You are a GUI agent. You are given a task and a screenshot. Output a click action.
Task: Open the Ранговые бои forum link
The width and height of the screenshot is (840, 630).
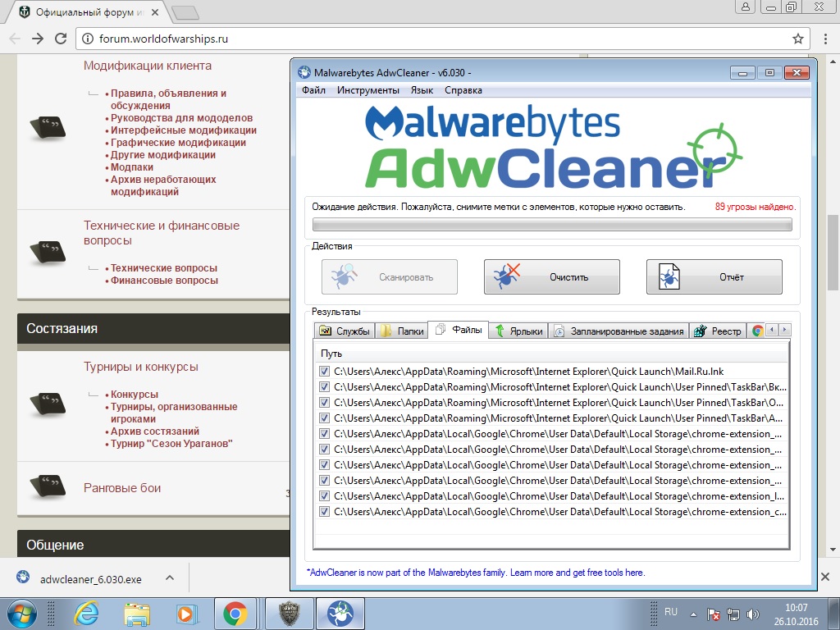tap(122, 487)
